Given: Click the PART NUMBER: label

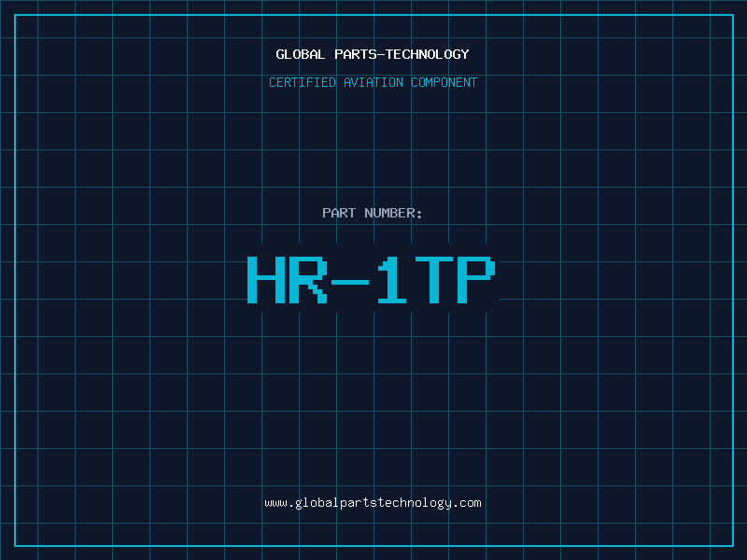Looking at the screenshot, I should coord(373,213).
